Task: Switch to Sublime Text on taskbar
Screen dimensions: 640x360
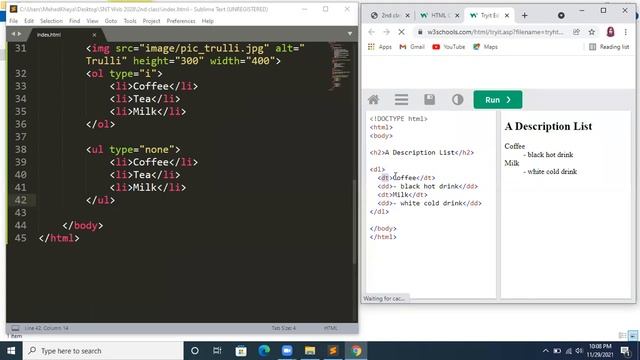Action: click(333, 351)
